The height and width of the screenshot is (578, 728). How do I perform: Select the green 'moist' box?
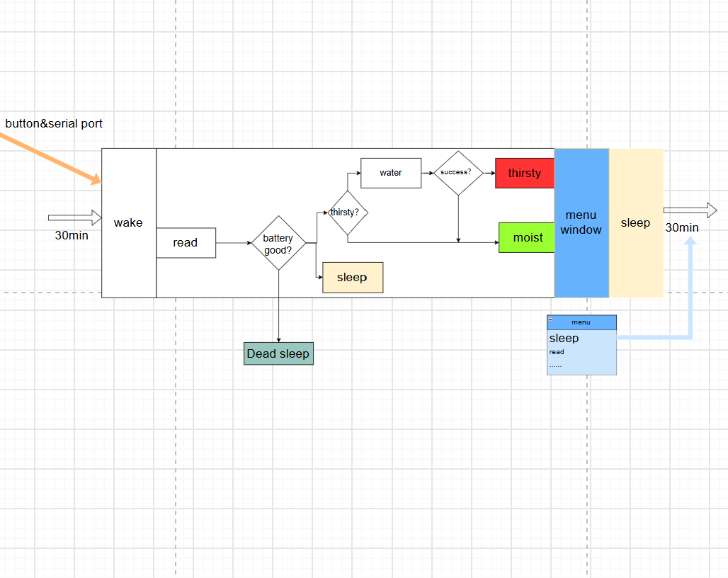tap(526, 238)
